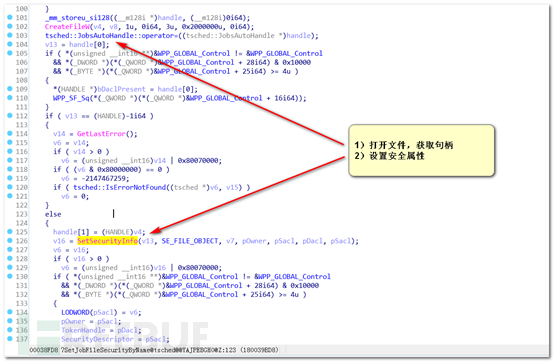Click bDaclPresent on line 109
554x362 pixels.
coord(121,89)
